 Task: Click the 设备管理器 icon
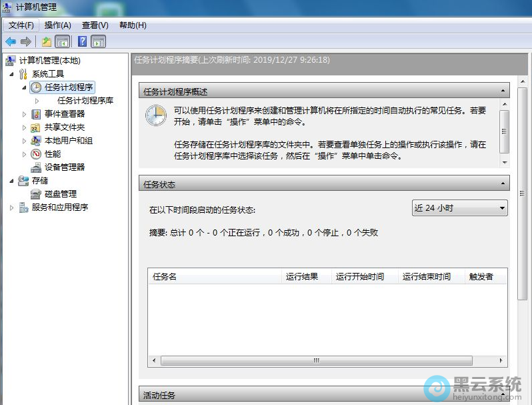[36, 167]
